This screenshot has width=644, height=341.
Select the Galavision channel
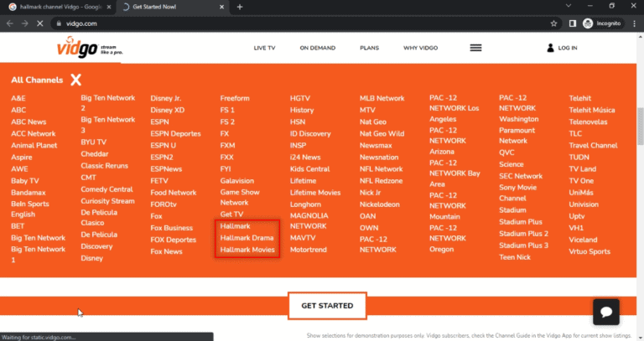click(237, 180)
